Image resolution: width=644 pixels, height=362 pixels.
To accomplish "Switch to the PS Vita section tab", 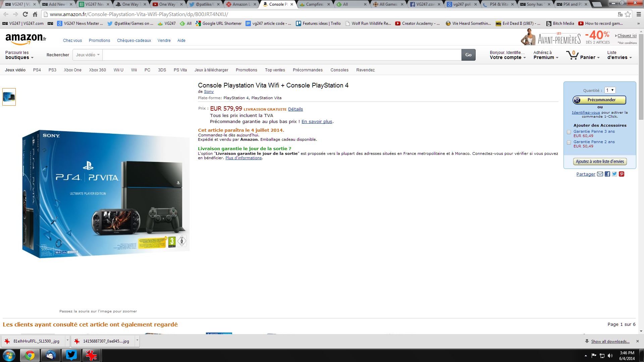I will pyautogui.click(x=180, y=70).
